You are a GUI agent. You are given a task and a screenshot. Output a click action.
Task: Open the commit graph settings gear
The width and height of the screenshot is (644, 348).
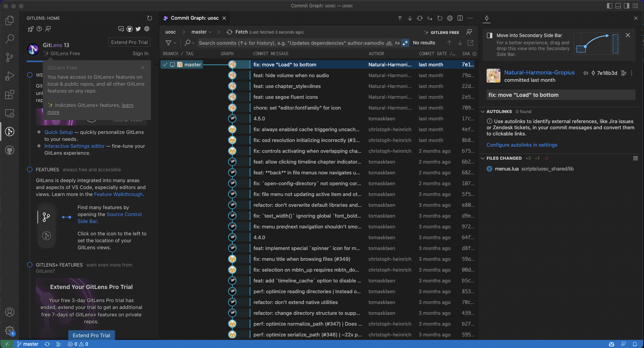point(450,18)
